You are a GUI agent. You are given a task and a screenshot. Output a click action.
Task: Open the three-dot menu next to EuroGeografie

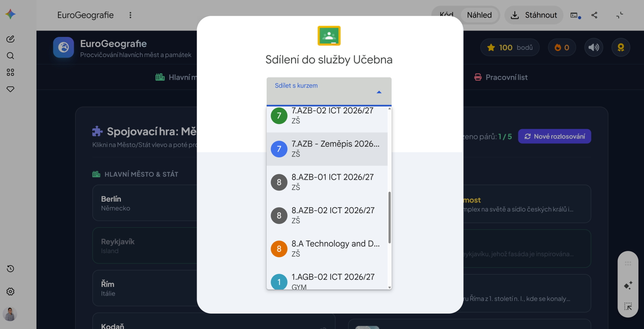pos(131,15)
